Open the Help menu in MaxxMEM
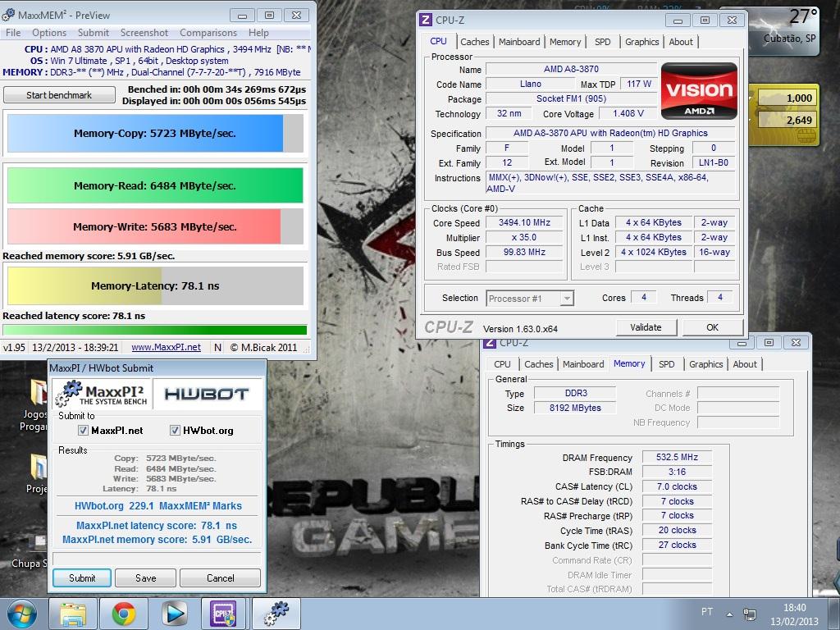Screen dimensions: 840x630 (258, 33)
